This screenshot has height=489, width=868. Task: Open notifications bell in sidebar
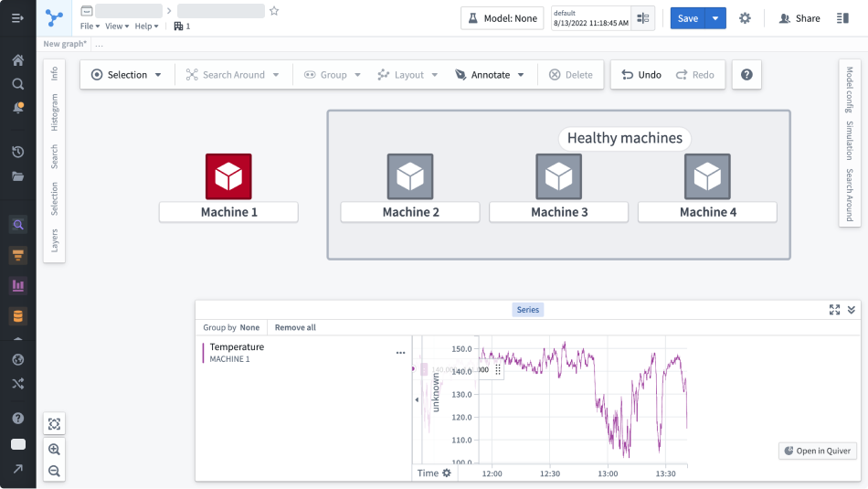[17, 108]
